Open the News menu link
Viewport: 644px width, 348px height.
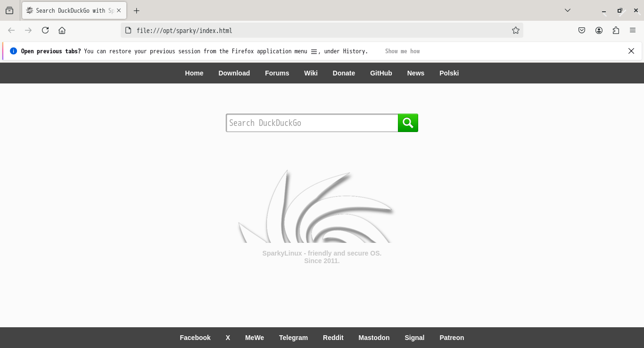[x=416, y=73]
